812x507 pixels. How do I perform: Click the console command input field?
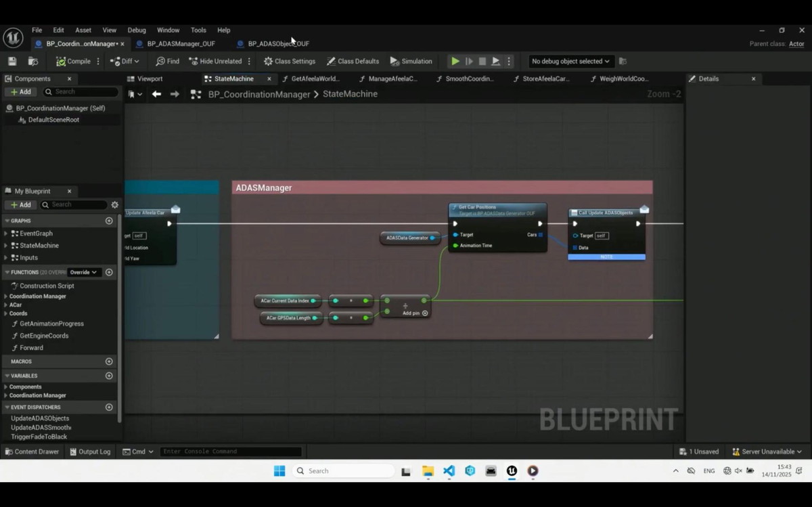pos(230,451)
